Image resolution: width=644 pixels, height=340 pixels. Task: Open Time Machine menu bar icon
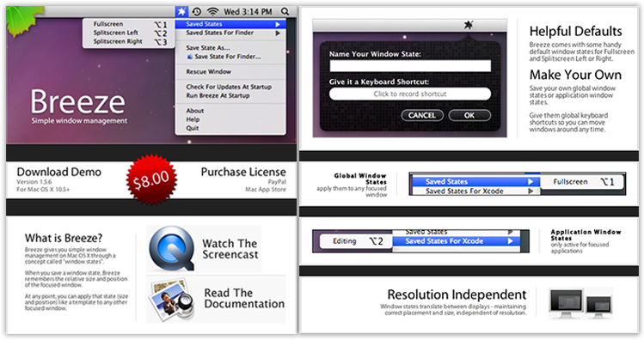[197, 11]
